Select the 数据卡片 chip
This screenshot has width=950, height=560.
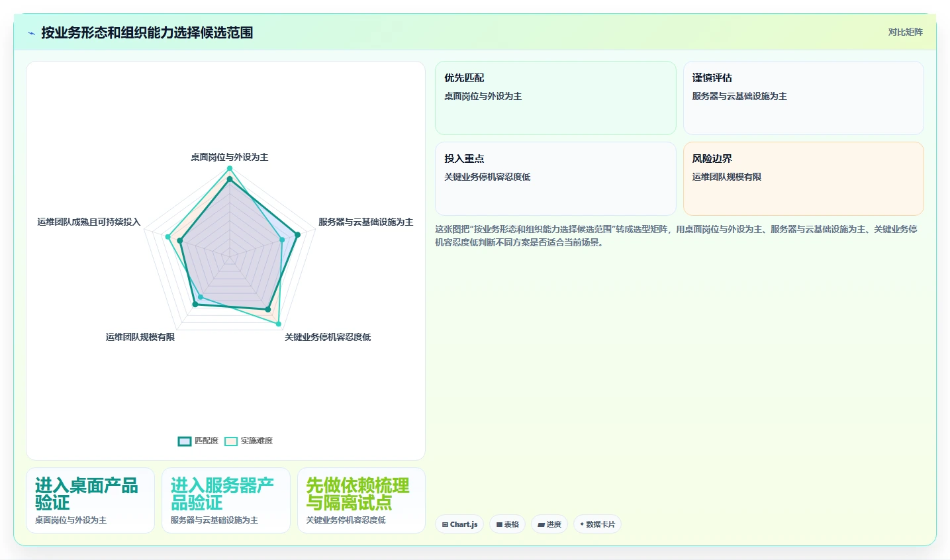597,524
